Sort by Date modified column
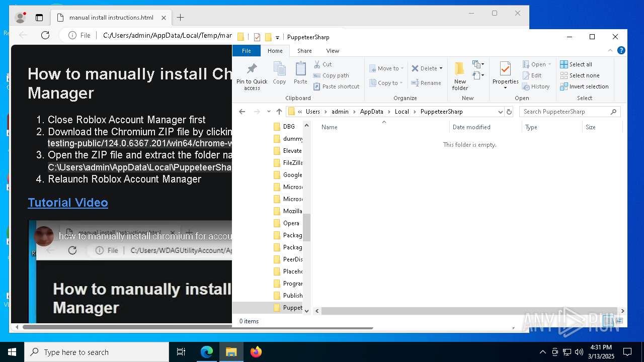This screenshot has height=362, width=644. pyautogui.click(x=486, y=127)
